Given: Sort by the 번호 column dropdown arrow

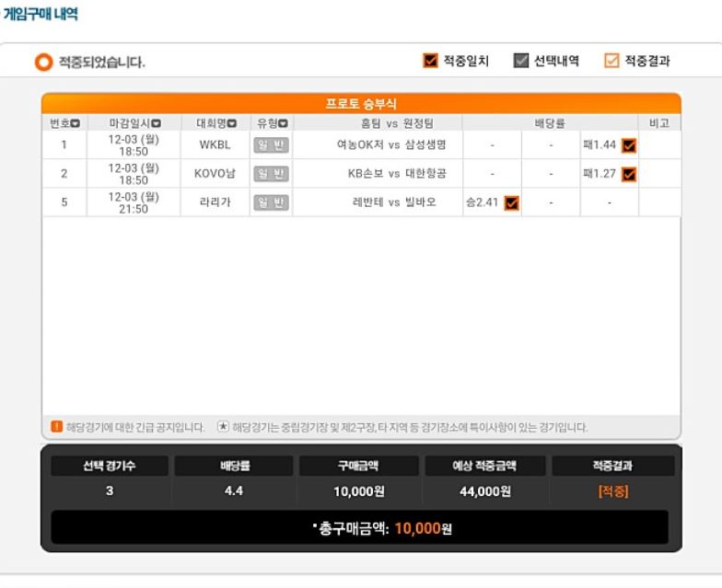Looking at the screenshot, I should coord(76,123).
